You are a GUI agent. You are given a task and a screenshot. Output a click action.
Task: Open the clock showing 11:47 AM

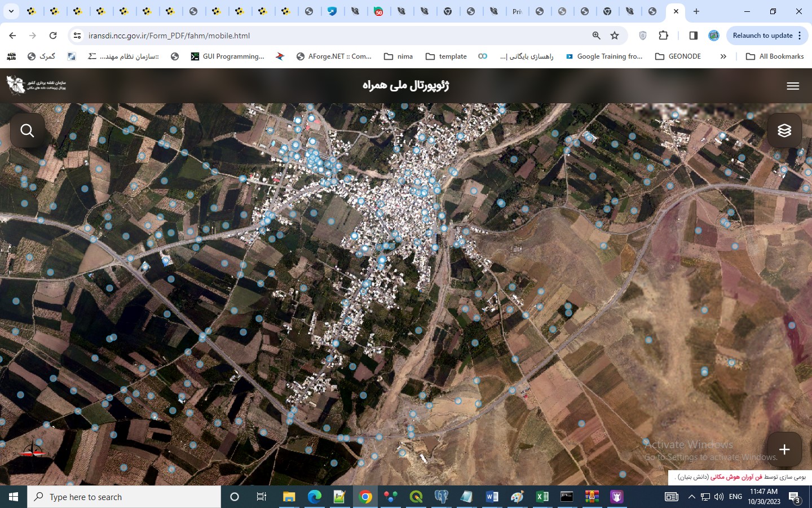[764, 497]
